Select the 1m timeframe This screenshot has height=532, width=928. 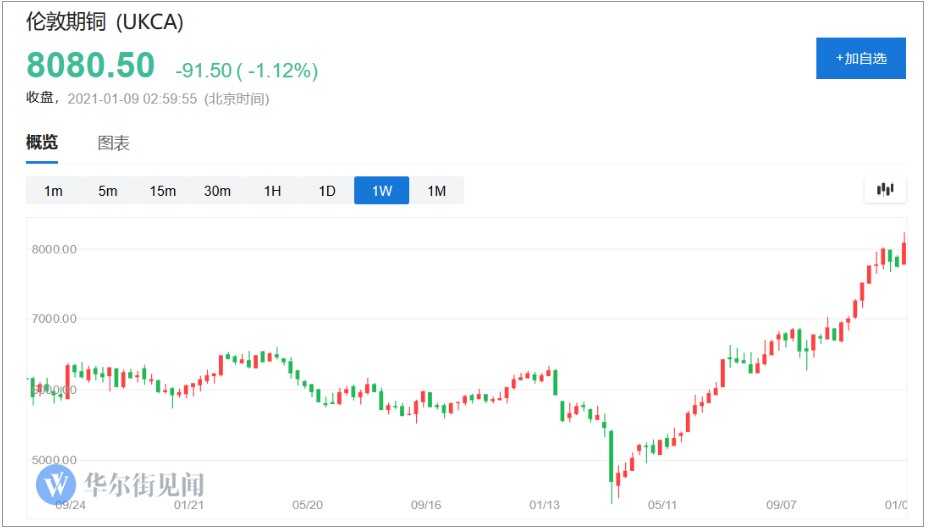[x=53, y=191]
